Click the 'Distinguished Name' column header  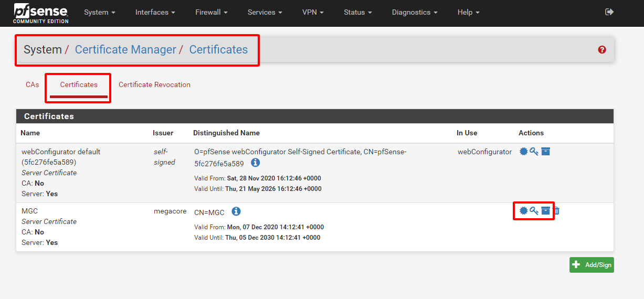[x=226, y=133]
